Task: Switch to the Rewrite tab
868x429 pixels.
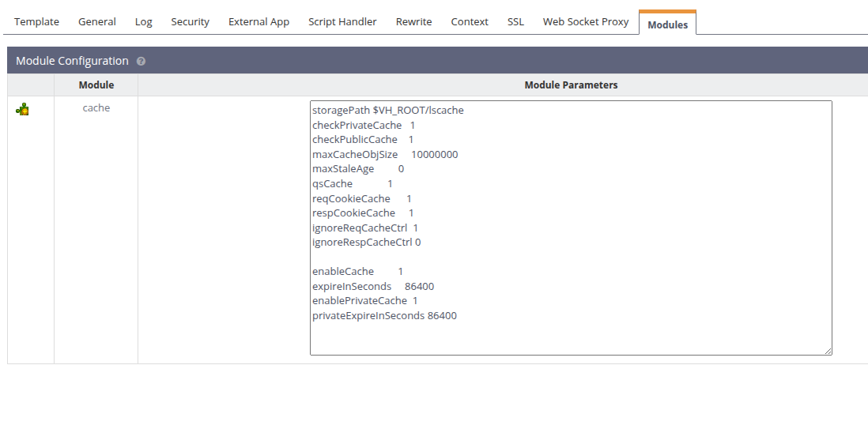Action: (x=413, y=22)
